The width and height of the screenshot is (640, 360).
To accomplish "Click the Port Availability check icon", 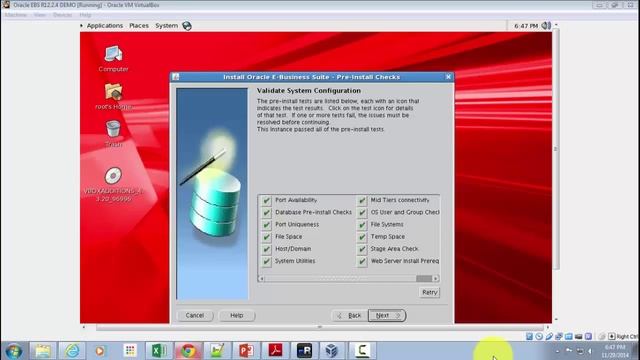I will [266, 200].
